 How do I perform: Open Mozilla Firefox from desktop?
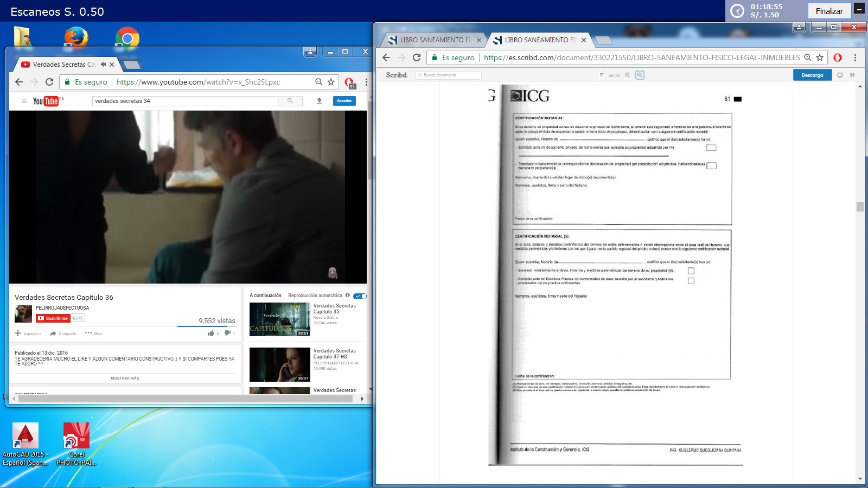click(76, 38)
